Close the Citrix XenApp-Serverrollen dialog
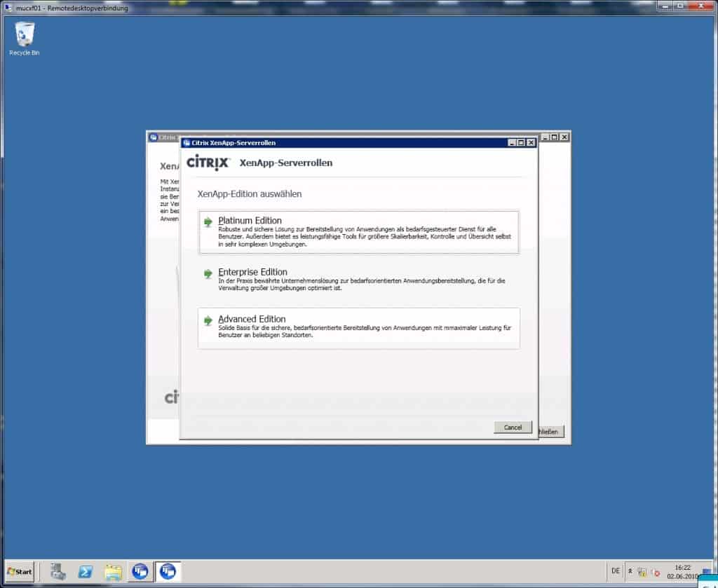The height and width of the screenshot is (588, 718). pos(531,143)
